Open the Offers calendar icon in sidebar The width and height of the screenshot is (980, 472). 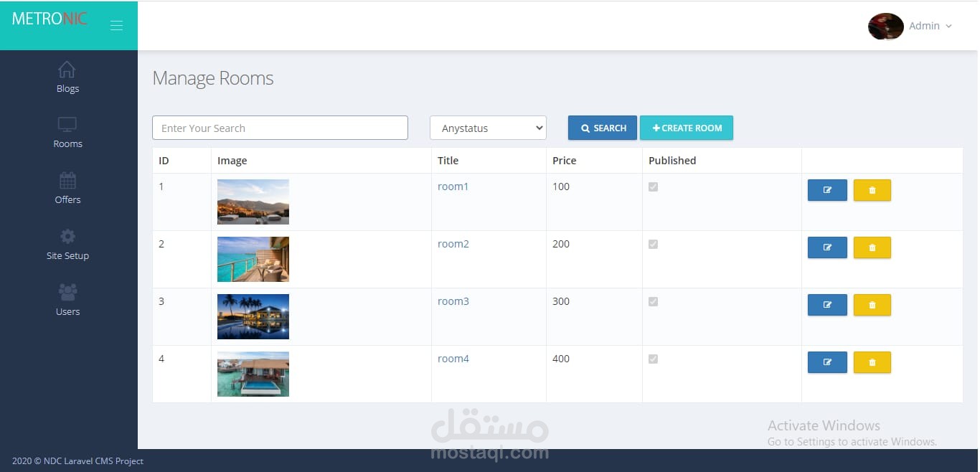[x=67, y=180]
